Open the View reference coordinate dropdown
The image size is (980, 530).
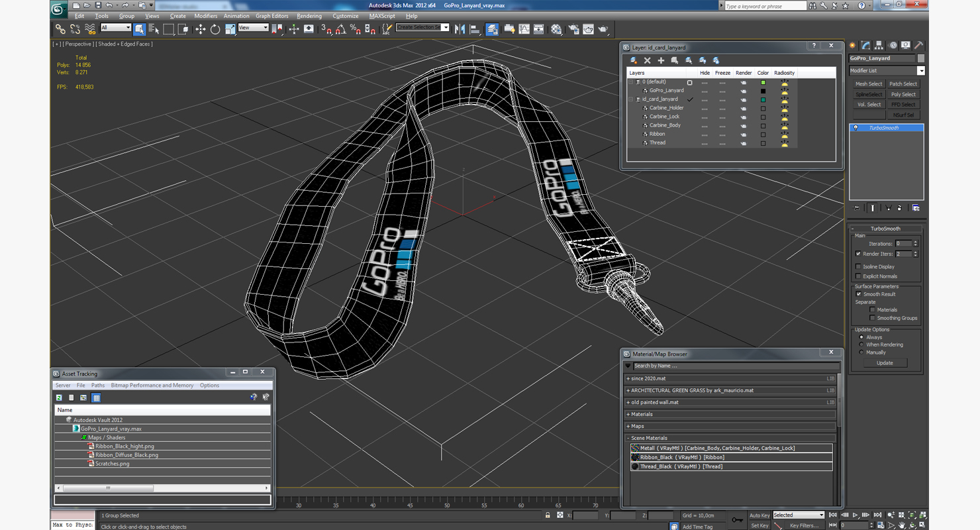point(253,28)
